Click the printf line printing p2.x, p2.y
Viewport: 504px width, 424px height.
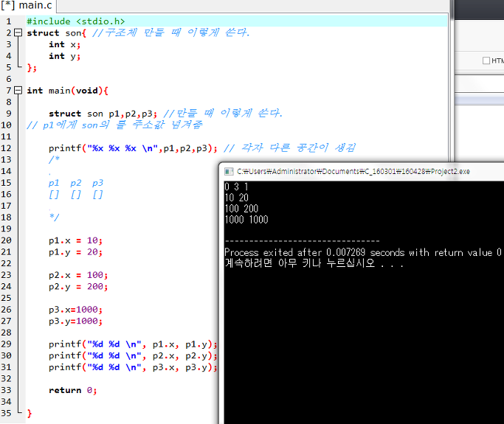tap(133, 355)
